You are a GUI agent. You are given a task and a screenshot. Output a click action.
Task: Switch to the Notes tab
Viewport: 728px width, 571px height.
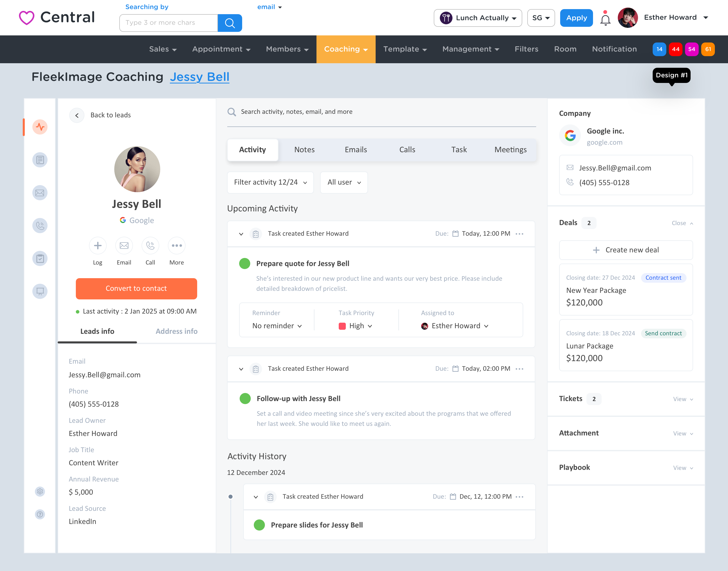pyautogui.click(x=304, y=150)
